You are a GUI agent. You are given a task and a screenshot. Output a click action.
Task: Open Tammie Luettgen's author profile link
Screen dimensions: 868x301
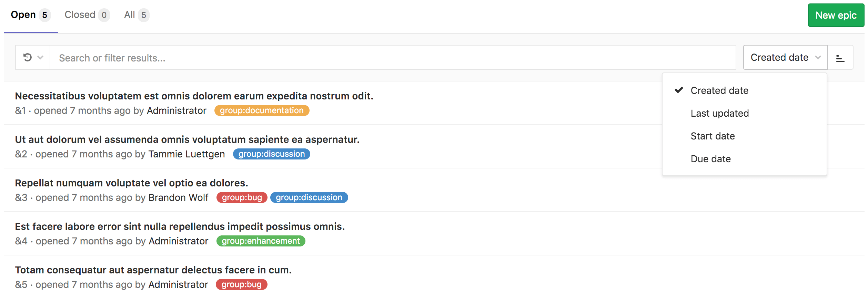[186, 154]
